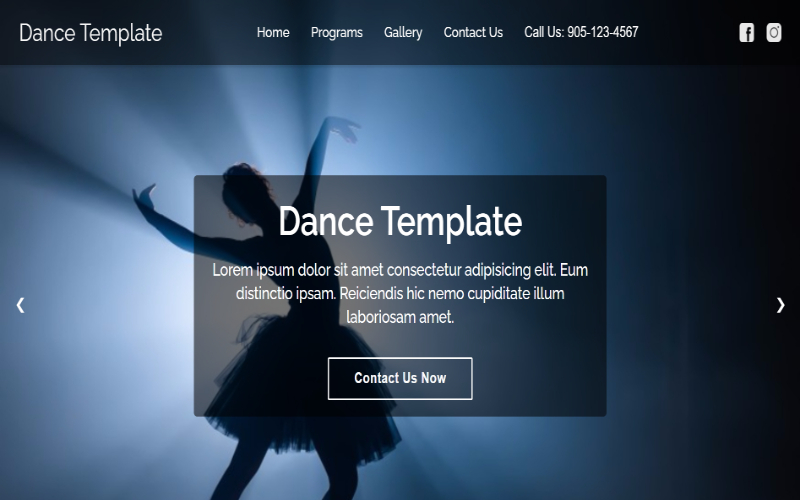Click the Home menu item
800x500 pixels.
tap(273, 33)
